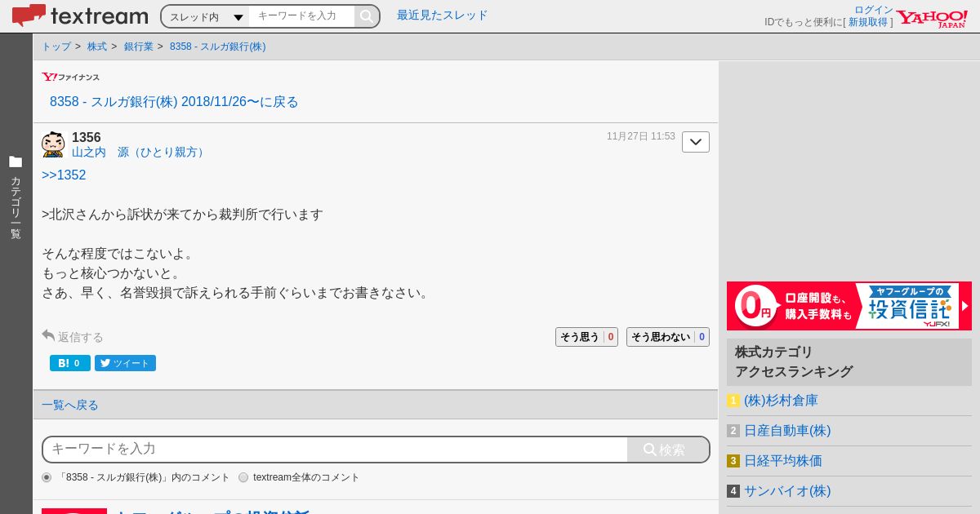The height and width of the screenshot is (514, 980).
Task: Click 返信する reply link
Action: [x=73, y=336]
